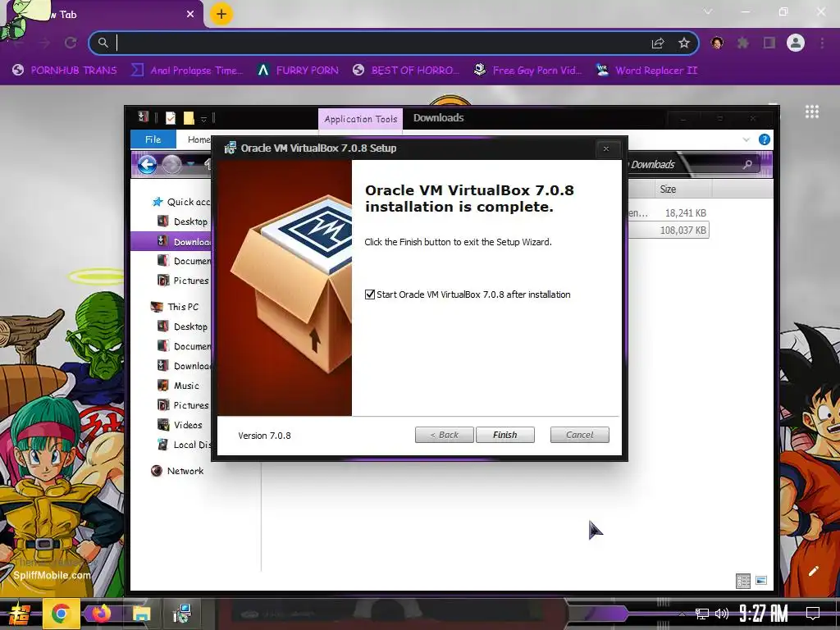The image size is (840, 630).
Task: Switch Explorer to details view icon
Action: click(x=743, y=581)
